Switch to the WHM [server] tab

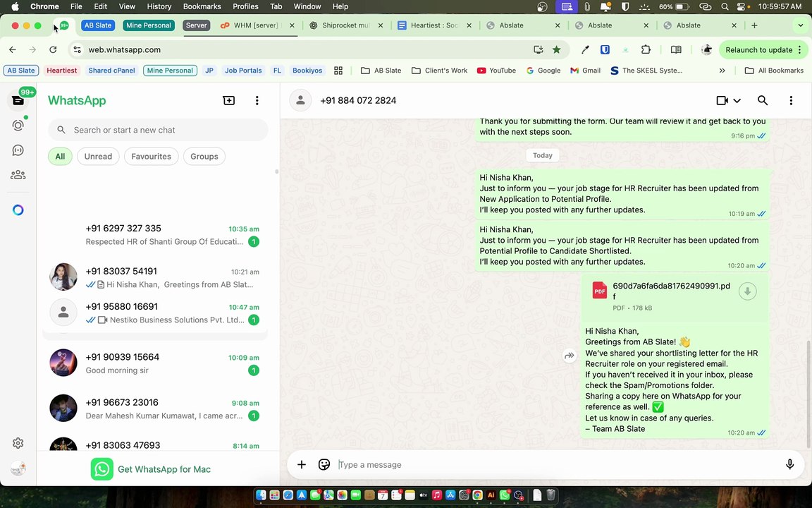pos(257,25)
